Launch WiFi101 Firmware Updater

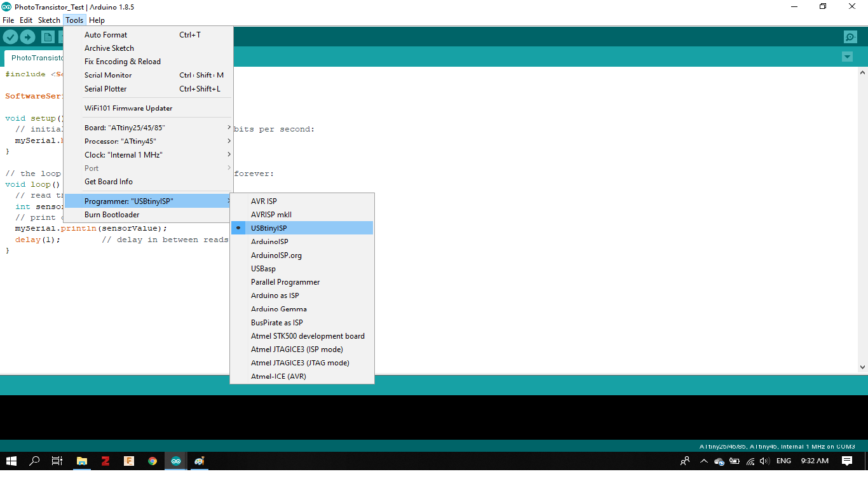(149, 108)
